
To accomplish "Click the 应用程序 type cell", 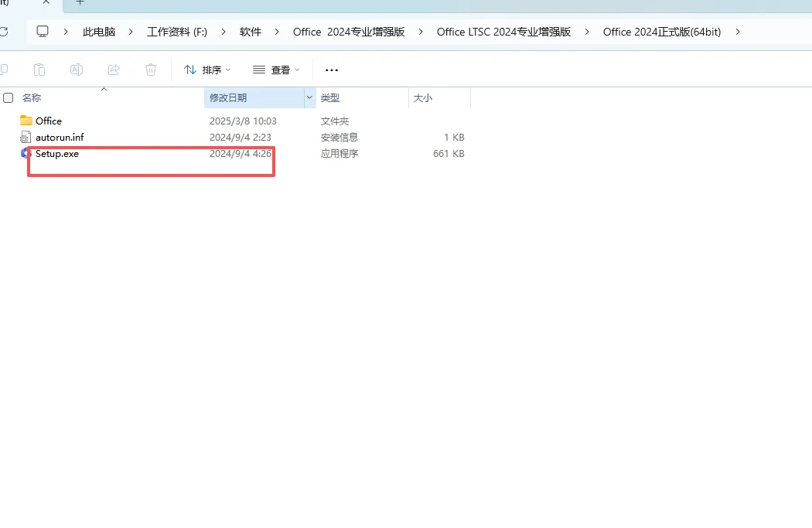I will [339, 154].
